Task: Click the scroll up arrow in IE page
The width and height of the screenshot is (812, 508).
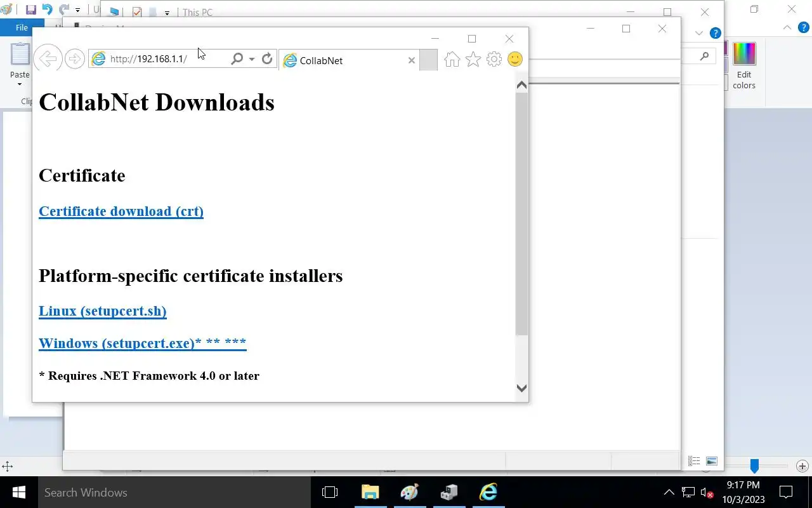Action: tap(521, 85)
